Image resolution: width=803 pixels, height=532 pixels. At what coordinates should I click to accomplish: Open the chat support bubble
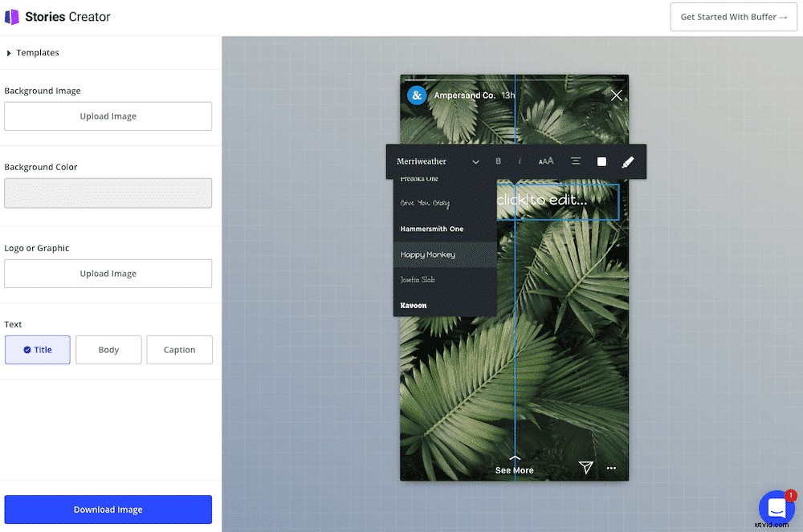pyautogui.click(x=776, y=507)
